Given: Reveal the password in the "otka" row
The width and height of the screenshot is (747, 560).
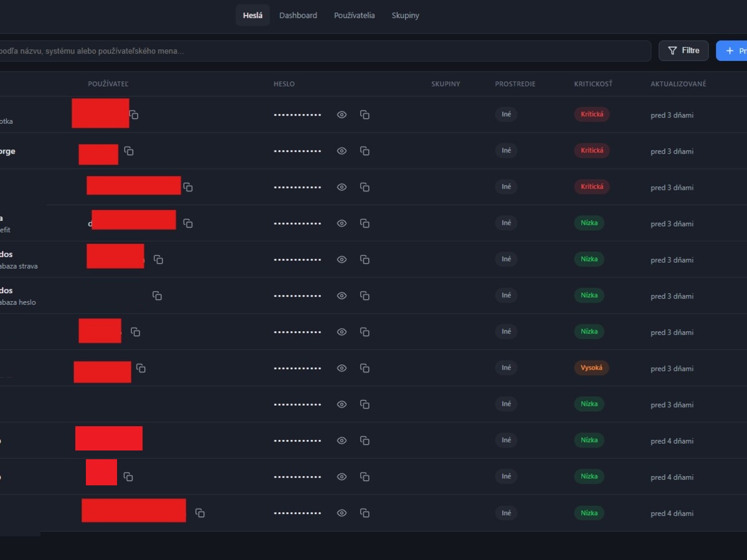Looking at the screenshot, I should [342, 114].
